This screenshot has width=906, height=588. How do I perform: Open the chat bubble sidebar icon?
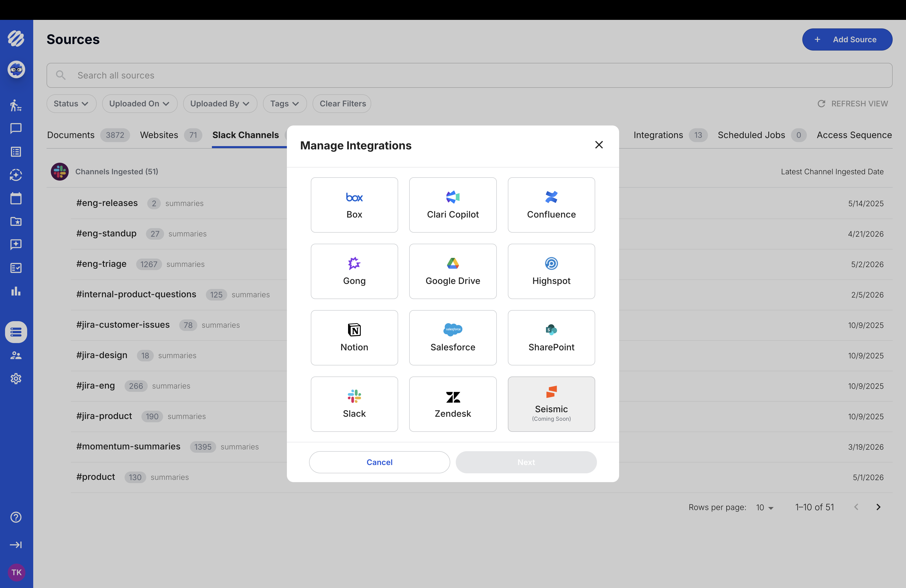pyautogui.click(x=16, y=129)
